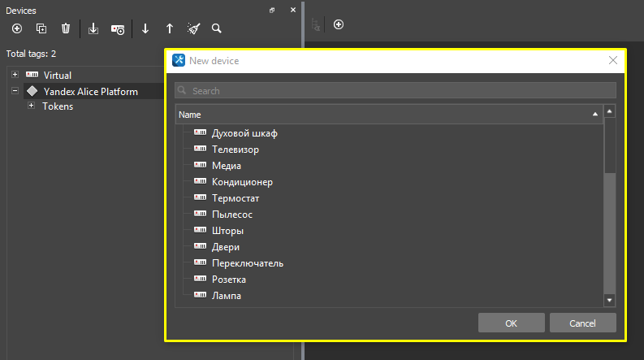The height and width of the screenshot is (360, 644).
Task: Choose the Лампа device type
Action: coord(226,296)
